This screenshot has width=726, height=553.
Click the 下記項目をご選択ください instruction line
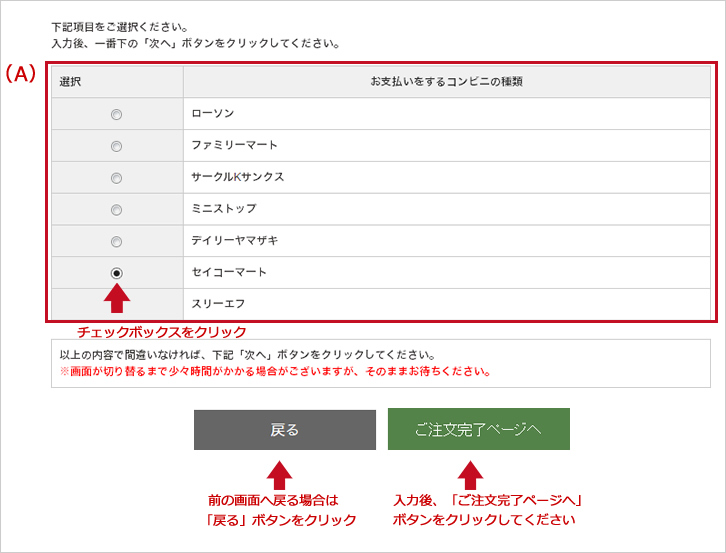coord(119,27)
